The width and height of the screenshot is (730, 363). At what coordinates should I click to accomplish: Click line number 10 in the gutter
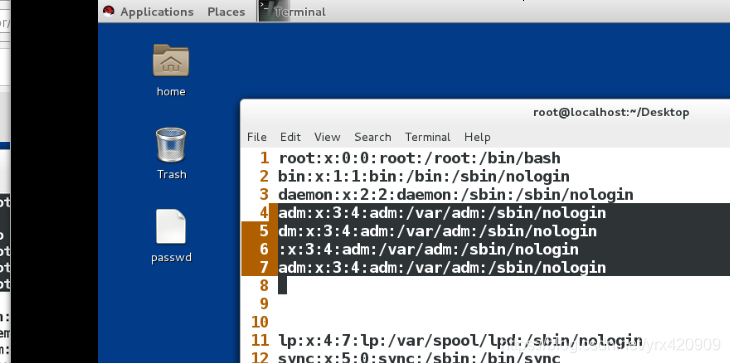pyautogui.click(x=260, y=322)
